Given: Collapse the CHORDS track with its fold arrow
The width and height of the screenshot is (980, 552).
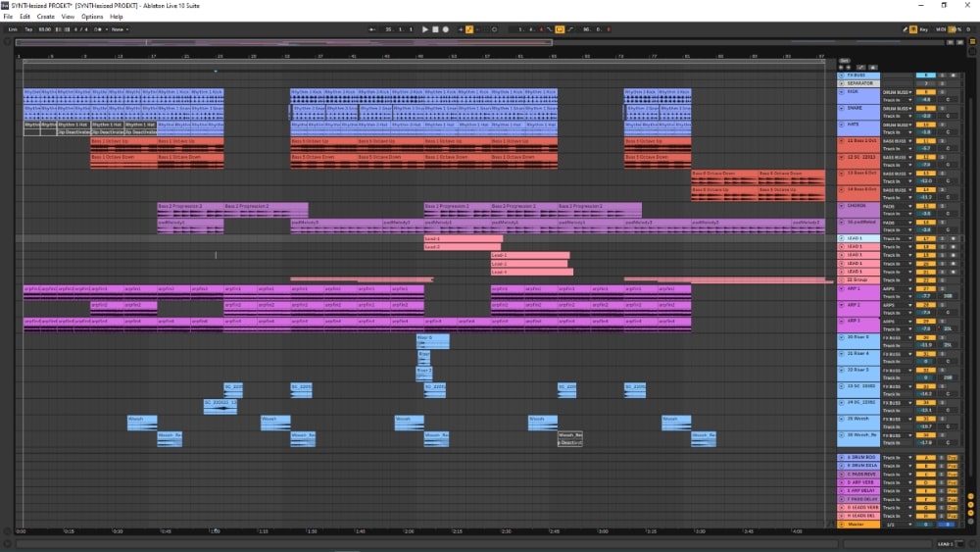Looking at the screenshot, I should (x=841, y=207).
